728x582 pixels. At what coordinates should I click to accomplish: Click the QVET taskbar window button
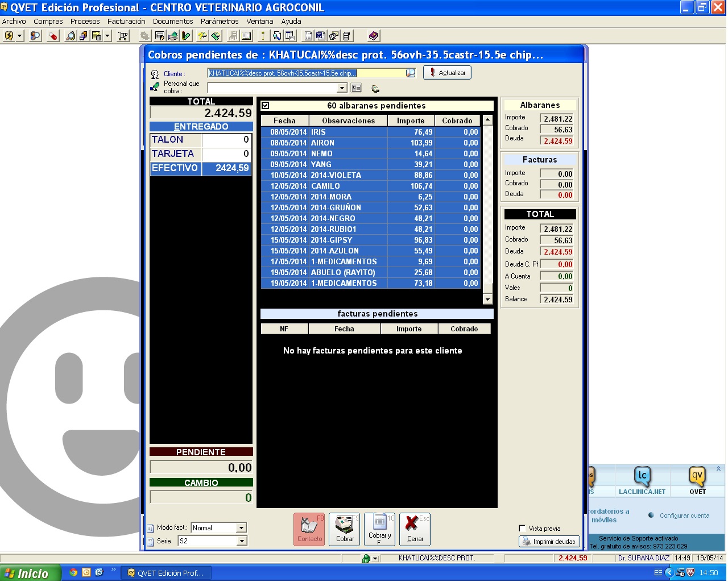[166, 573]
